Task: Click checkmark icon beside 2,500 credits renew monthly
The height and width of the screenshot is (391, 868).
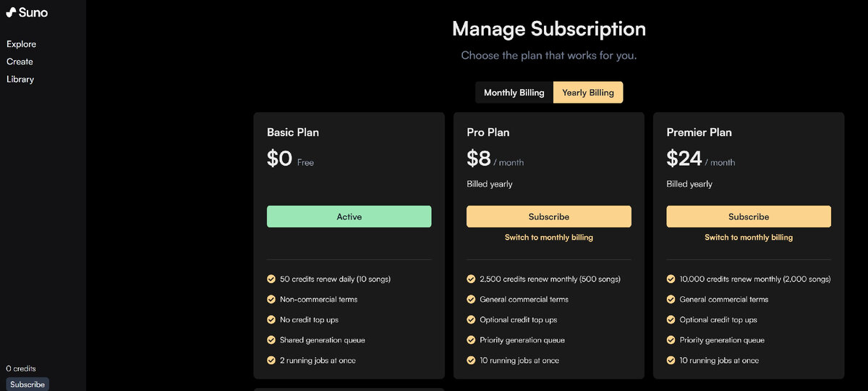Action: click(x=471, y=279)
